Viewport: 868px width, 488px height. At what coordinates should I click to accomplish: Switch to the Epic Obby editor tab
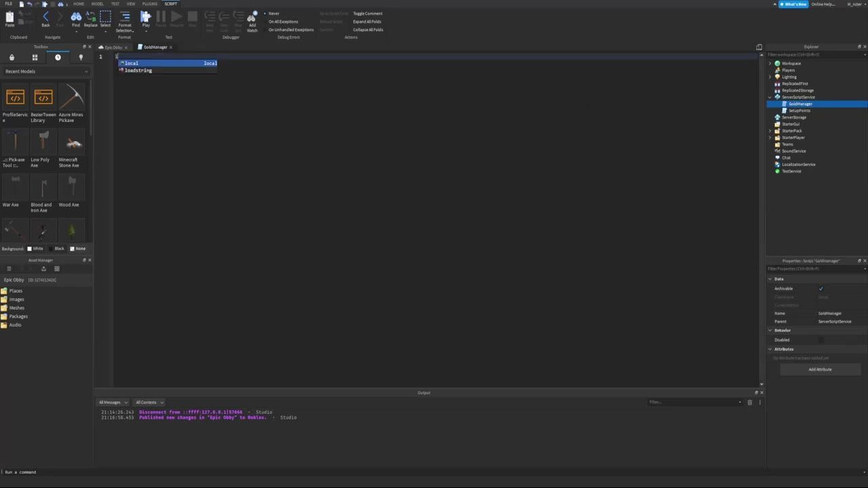click(113, 47)
